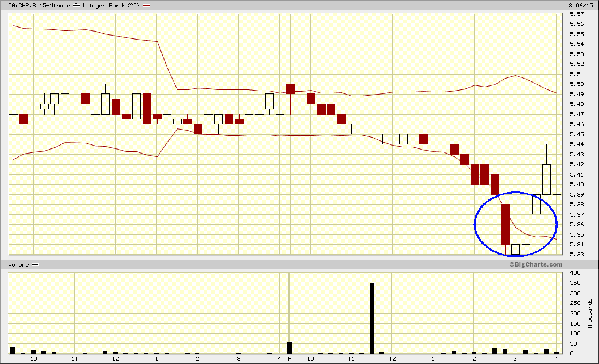Click the 5.40 price axis label
The width and height of the screenshot is (599, 364).
point(577,184)
